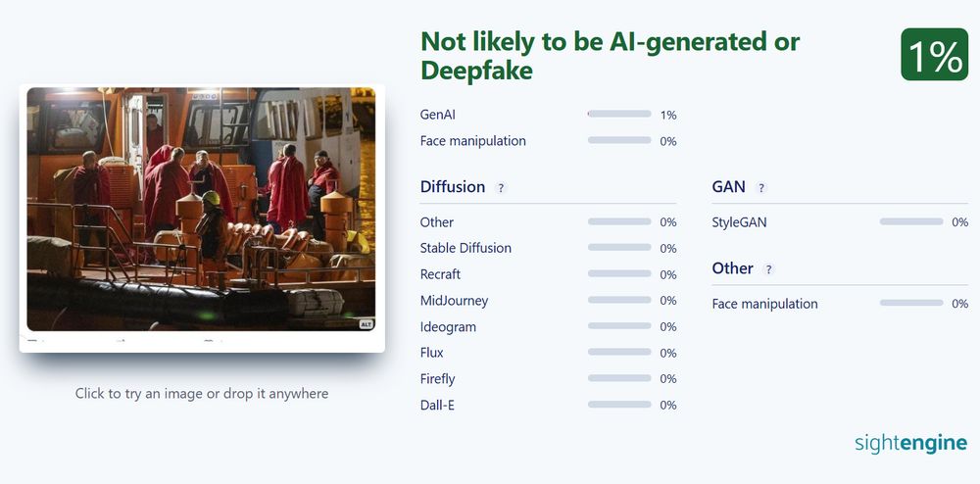Click the ALT badge on the photo
Screen dimensions: 980x484
366,323
